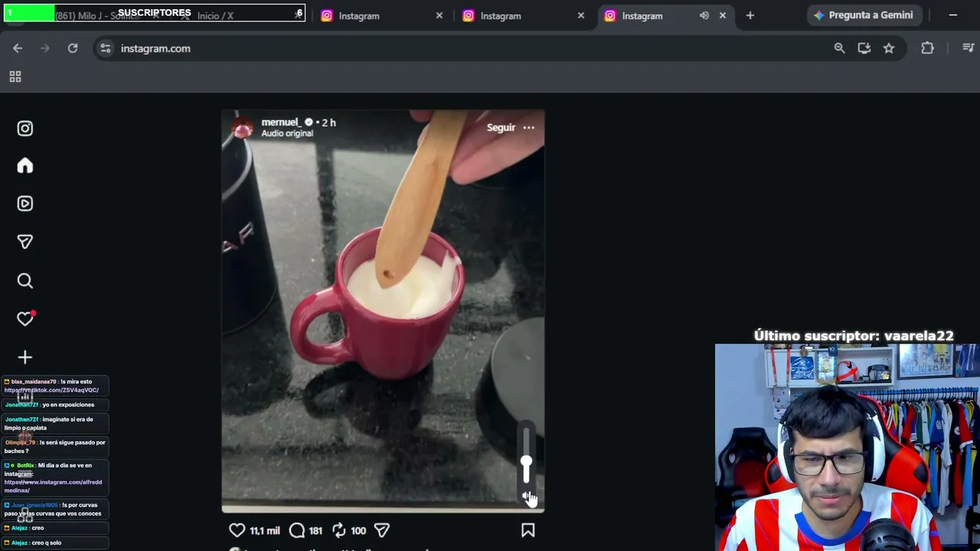Open a new browser tab
The width and height of the screenshot is (980, 551).
click(750, 15)
